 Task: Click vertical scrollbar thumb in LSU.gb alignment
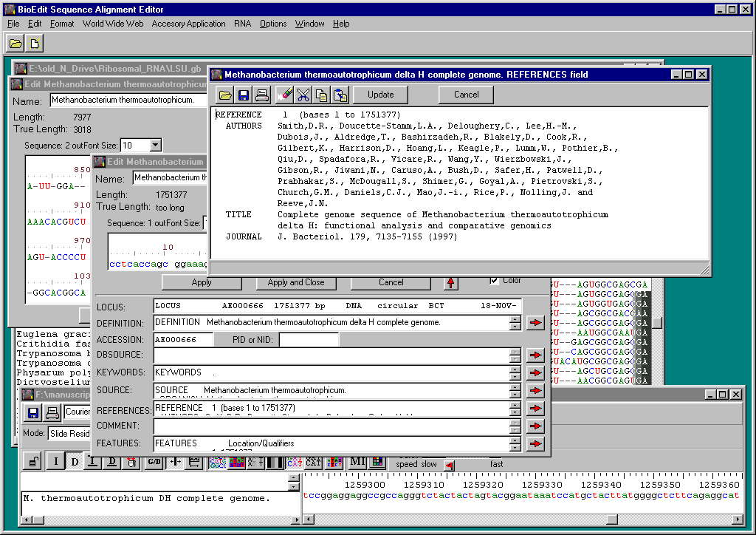(x=656, y=322)
